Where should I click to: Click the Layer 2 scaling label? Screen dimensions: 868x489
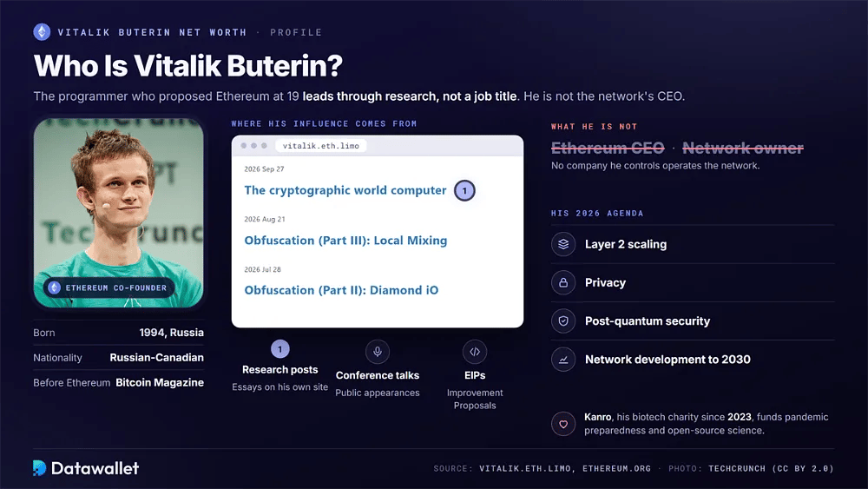click(626, 244)
